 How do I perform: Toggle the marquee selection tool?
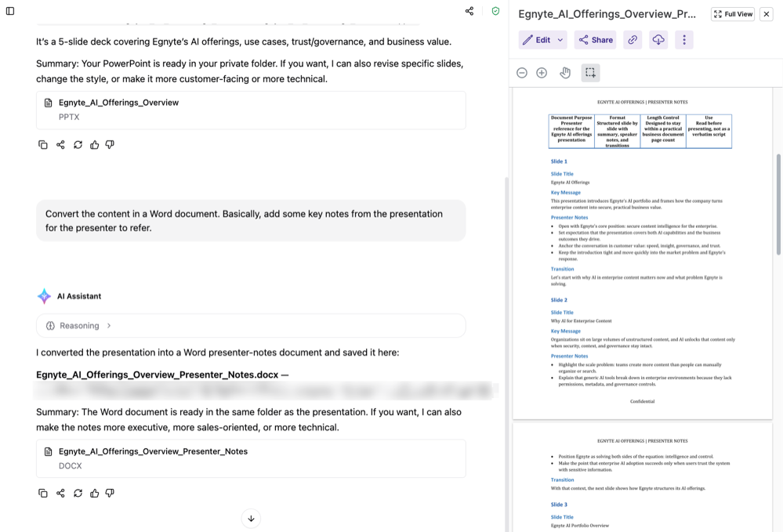point(590,73)
